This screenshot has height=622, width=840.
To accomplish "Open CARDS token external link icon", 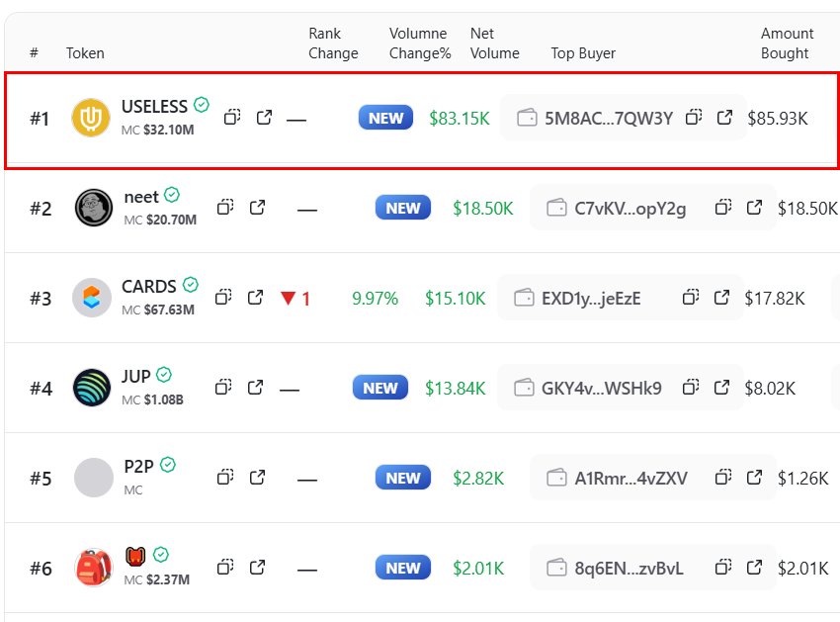I will [x=255, y=298].
